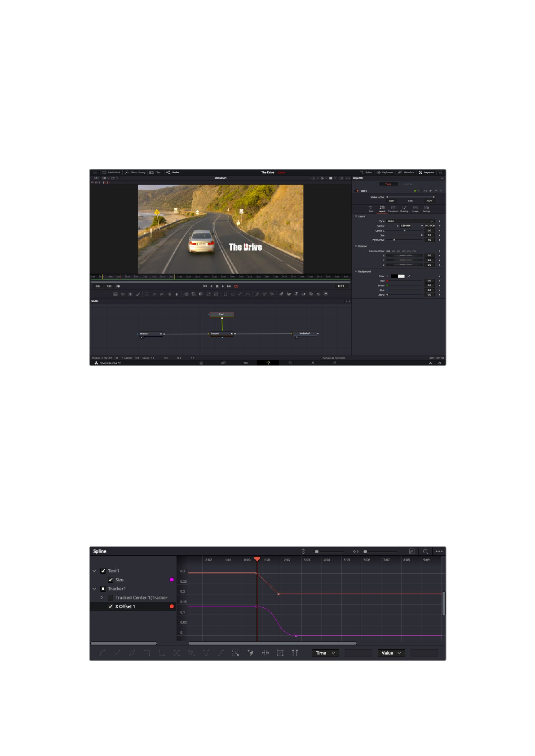Click the select-all keyframes tool in Spline toolbar
The width and height of the screenshot is (535, 756).
236,653
